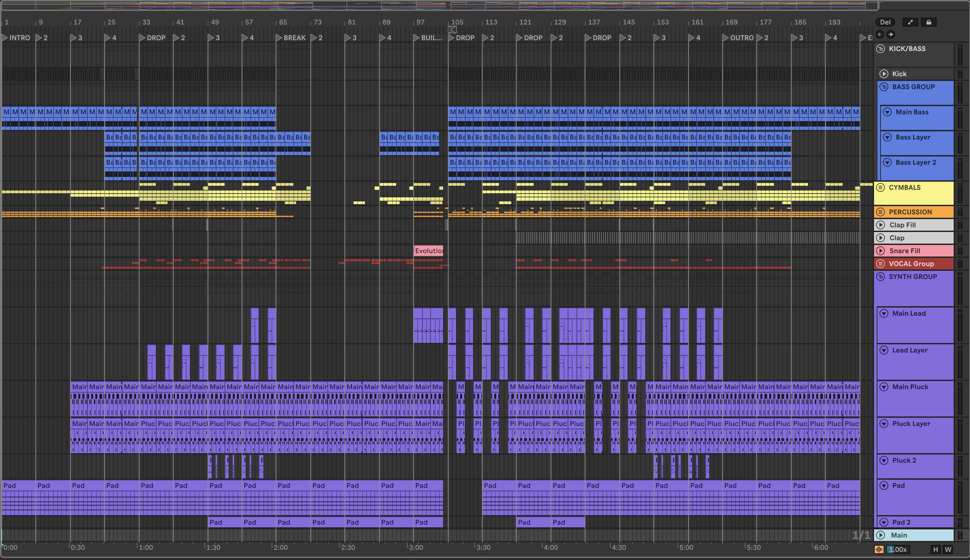Image resolution: width=970 pixels, height=560 pixels.
Task: Click the unfold icon on the Main track
Action: (880, 535)
